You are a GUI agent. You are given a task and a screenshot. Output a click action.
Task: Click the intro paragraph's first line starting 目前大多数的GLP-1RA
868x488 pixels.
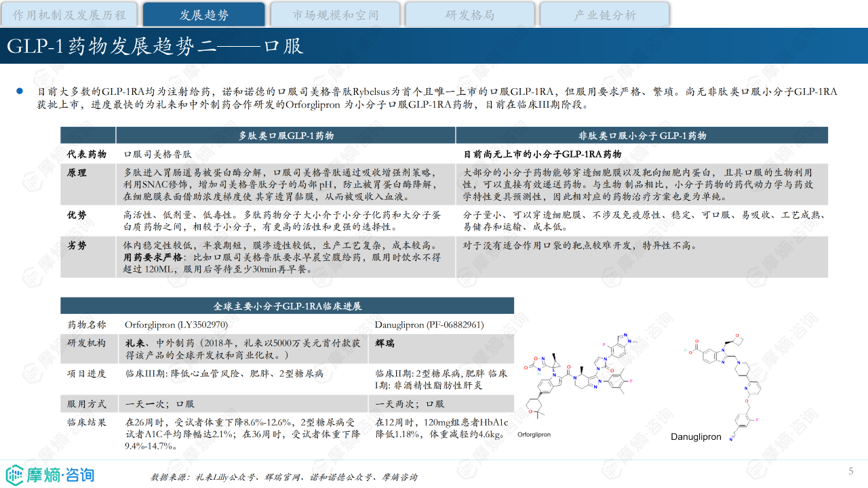click(437, 91)
